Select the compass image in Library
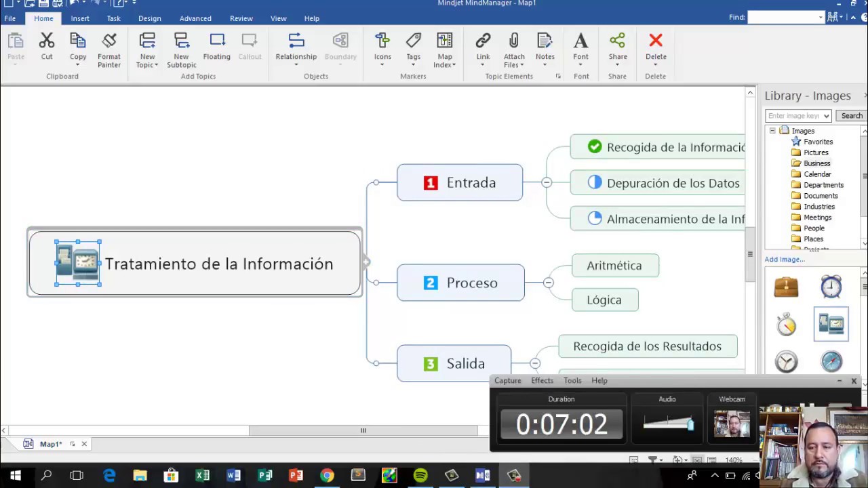Viewport: 868px width, 488px height. click(831, 361)
